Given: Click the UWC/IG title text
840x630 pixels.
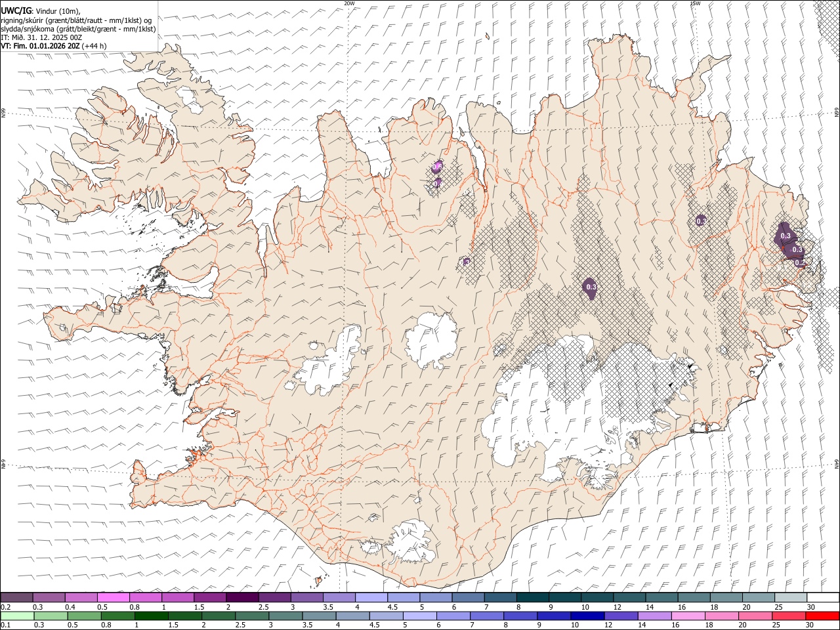Looking at the screenshot, I should (x=16, y=10).
